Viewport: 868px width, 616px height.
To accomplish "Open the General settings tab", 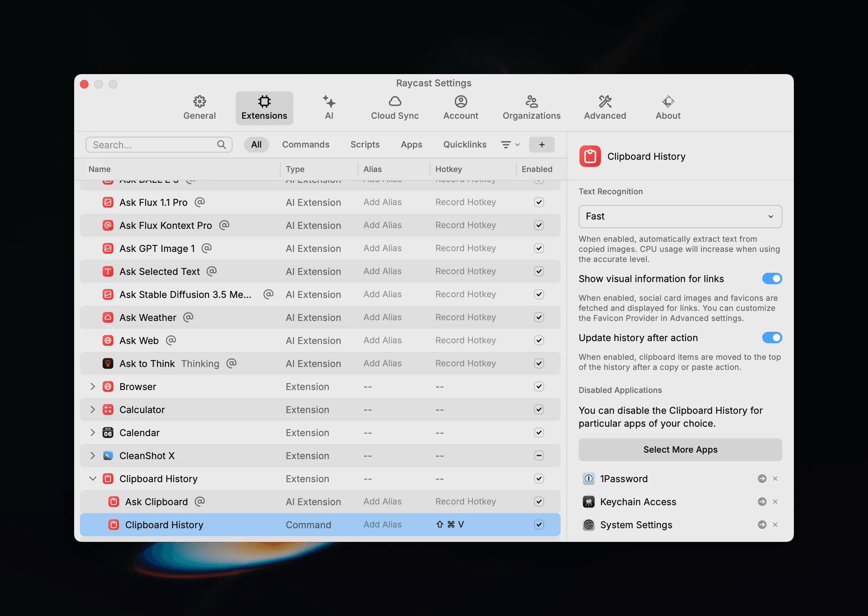I will point(200,108).
